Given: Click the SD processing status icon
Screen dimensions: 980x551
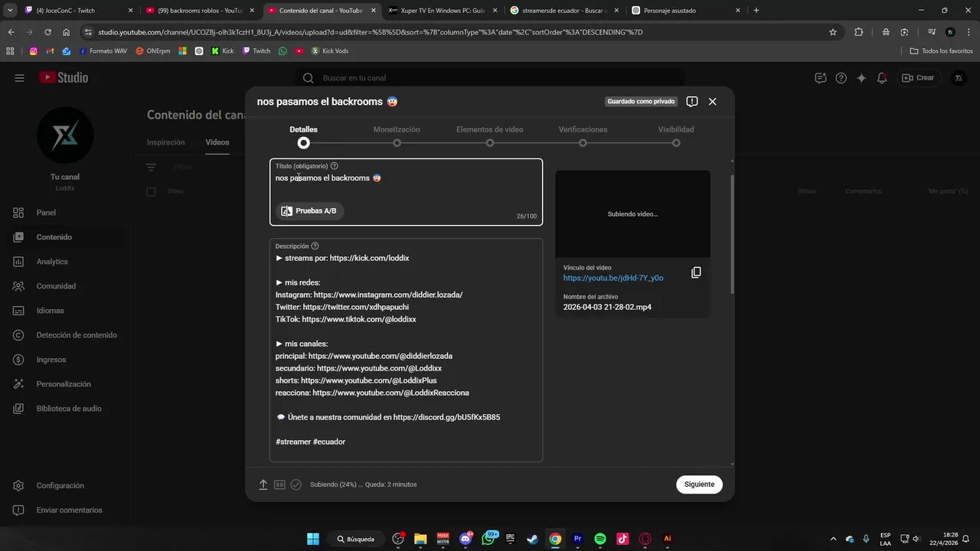Looking at the screenshot, I should click(x=279, y=484).
